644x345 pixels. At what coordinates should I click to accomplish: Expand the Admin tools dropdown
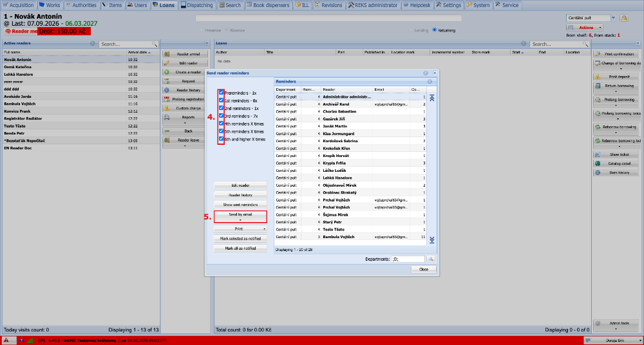click(x=616, y=325)
